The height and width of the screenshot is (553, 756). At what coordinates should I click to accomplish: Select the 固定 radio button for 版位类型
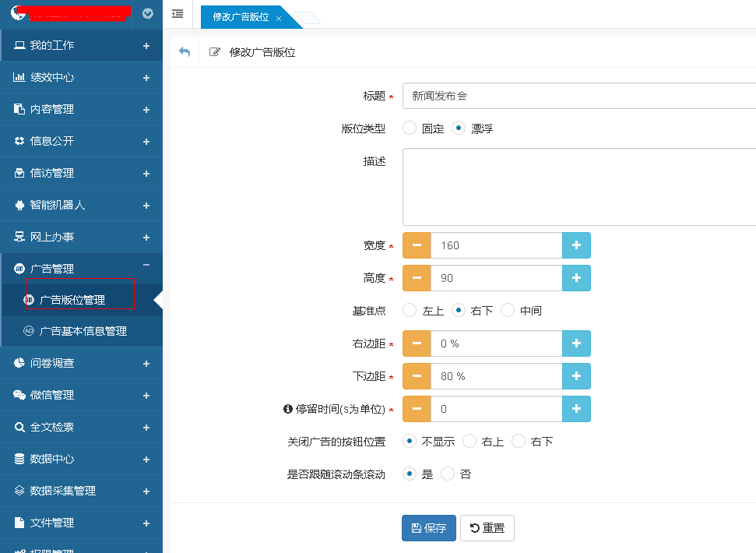click(x=410, y=129)
